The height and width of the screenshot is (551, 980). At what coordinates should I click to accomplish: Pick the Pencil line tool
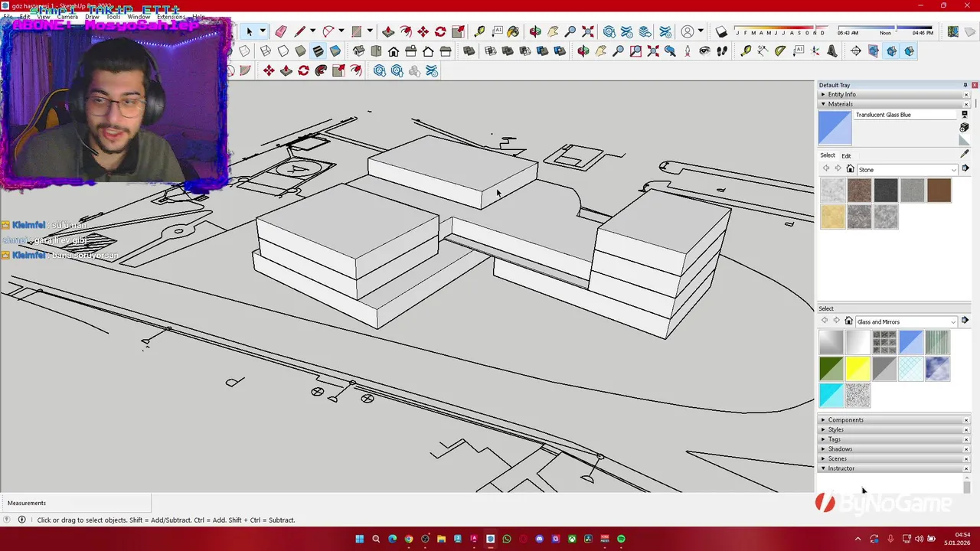coord(299,31)
